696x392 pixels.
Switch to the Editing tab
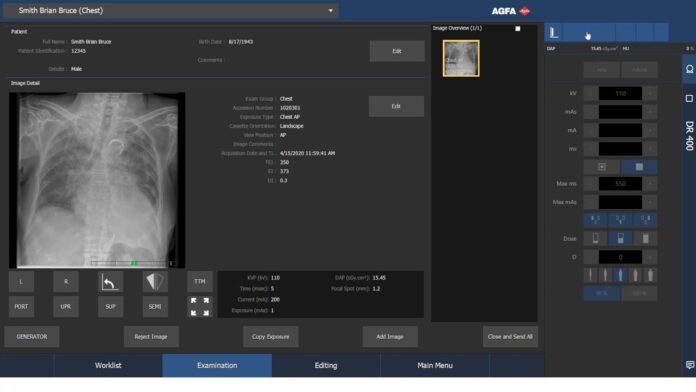tap(326, 365)
